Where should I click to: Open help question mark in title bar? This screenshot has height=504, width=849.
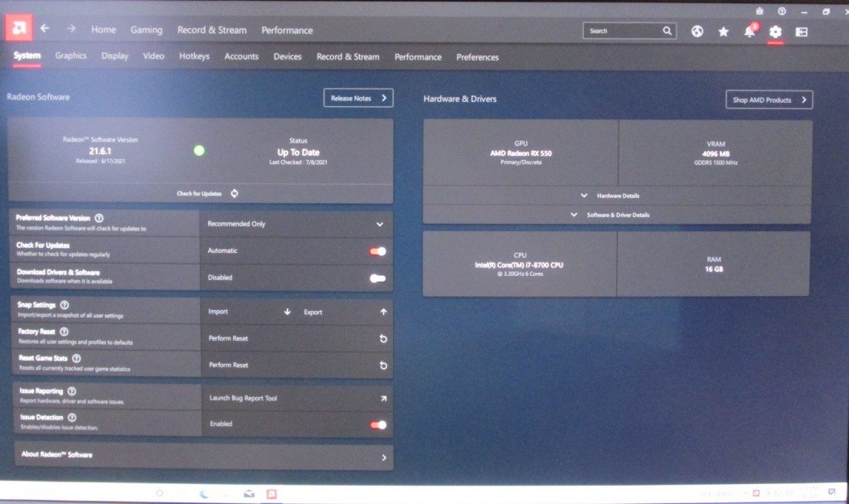click(x=782, y=12)
